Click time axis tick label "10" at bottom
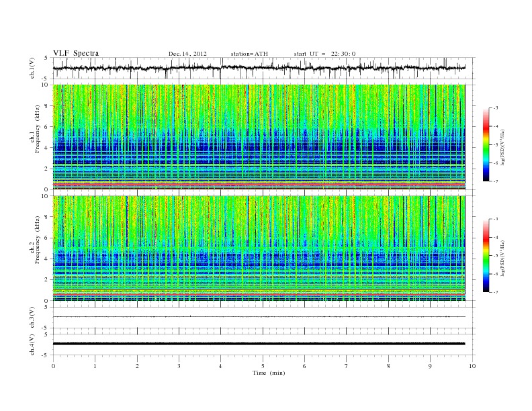 [472, 366]
